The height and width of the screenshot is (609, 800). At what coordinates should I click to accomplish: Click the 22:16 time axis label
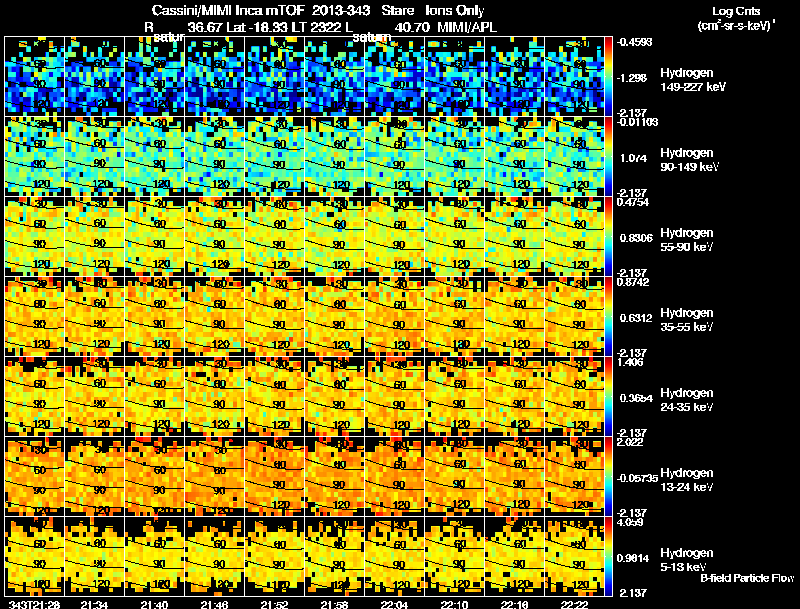(x=515, y=604)
